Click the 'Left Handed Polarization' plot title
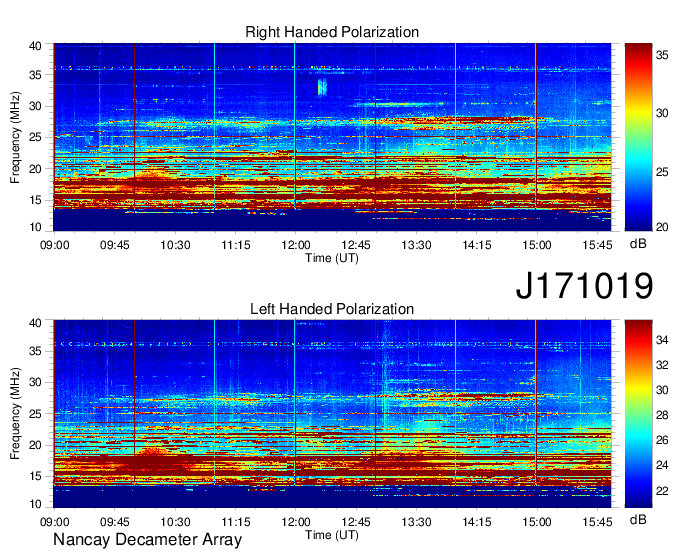 pyautogui.click(x=332, y=309)
